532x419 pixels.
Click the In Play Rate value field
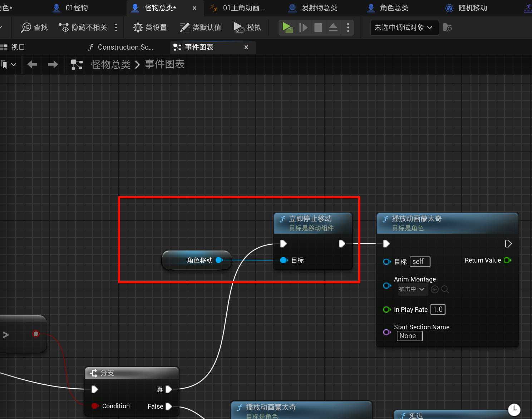[x=438, y=309]
